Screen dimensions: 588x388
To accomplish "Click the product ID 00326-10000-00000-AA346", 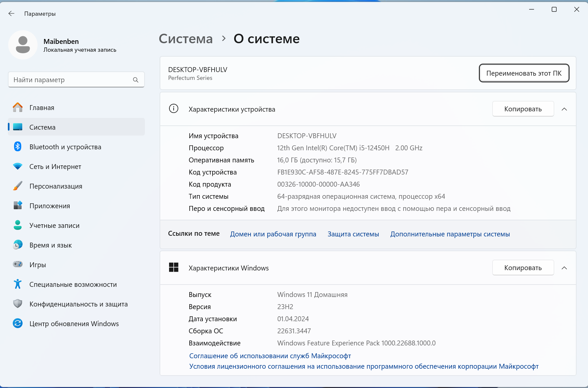I will [x=319, y=184].
